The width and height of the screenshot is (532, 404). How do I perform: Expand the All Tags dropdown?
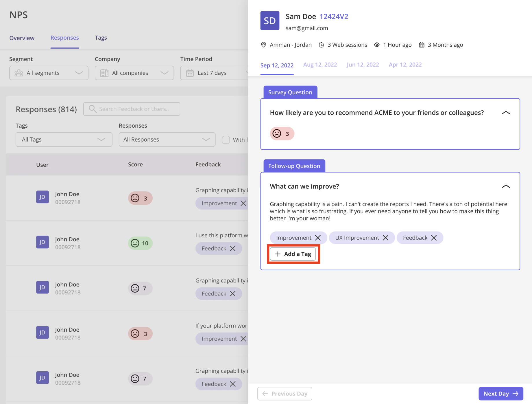click(x=64, y=139)
